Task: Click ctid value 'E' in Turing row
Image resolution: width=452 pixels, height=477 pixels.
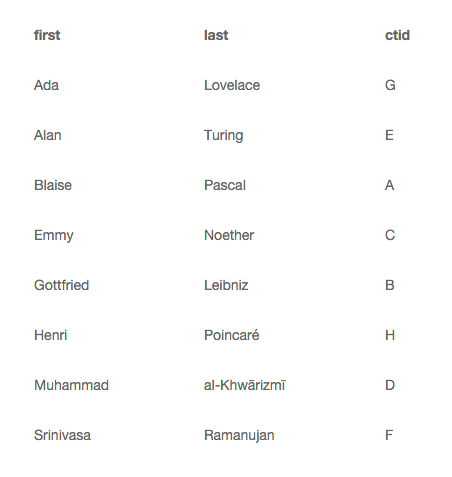Action: click(x=389, y=135)
